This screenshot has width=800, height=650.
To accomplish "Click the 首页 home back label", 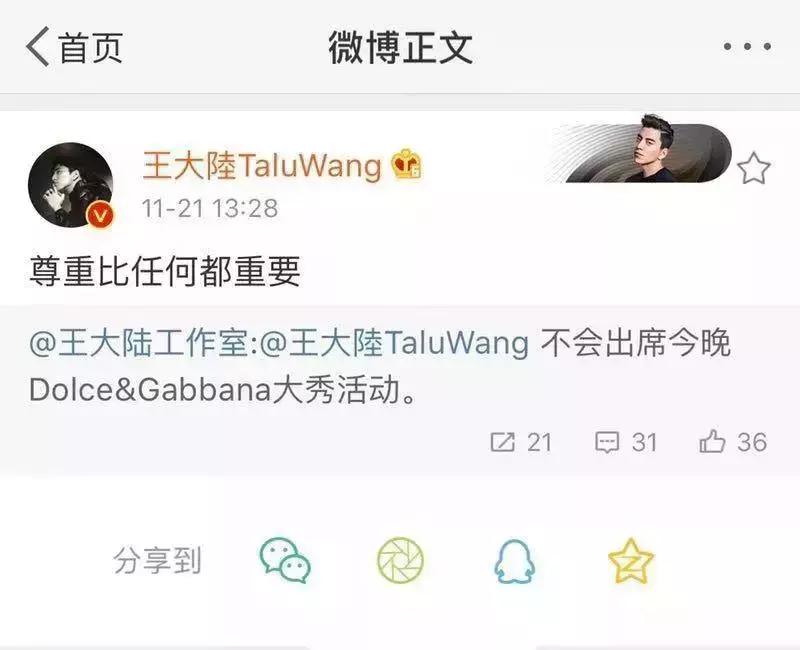I will click(91, 47).
